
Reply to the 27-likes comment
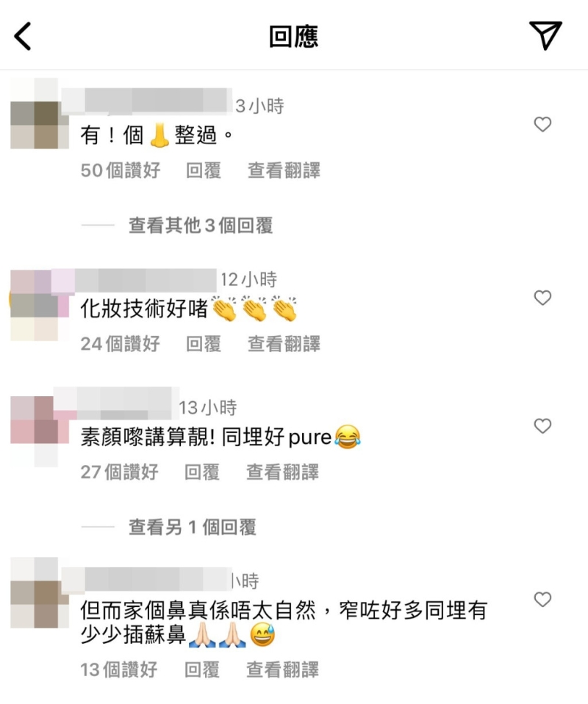click(202, 473)
